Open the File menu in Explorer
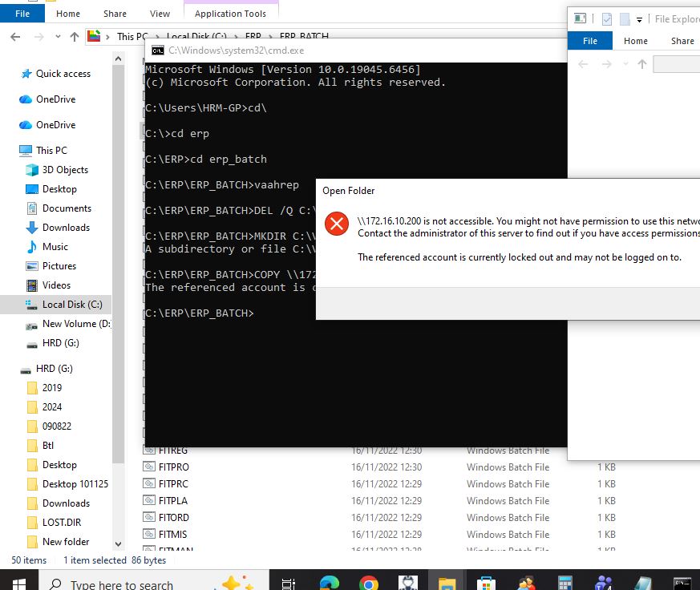 pos(22,14)
